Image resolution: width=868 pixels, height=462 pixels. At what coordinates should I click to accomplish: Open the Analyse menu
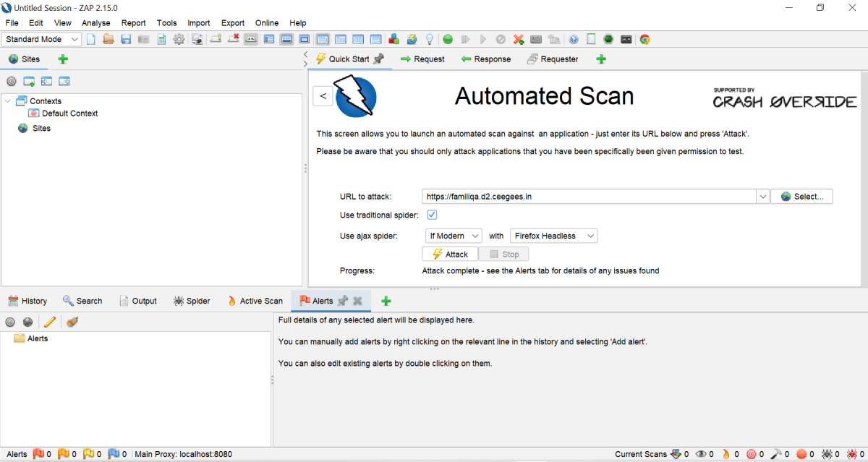click(96, 23)
